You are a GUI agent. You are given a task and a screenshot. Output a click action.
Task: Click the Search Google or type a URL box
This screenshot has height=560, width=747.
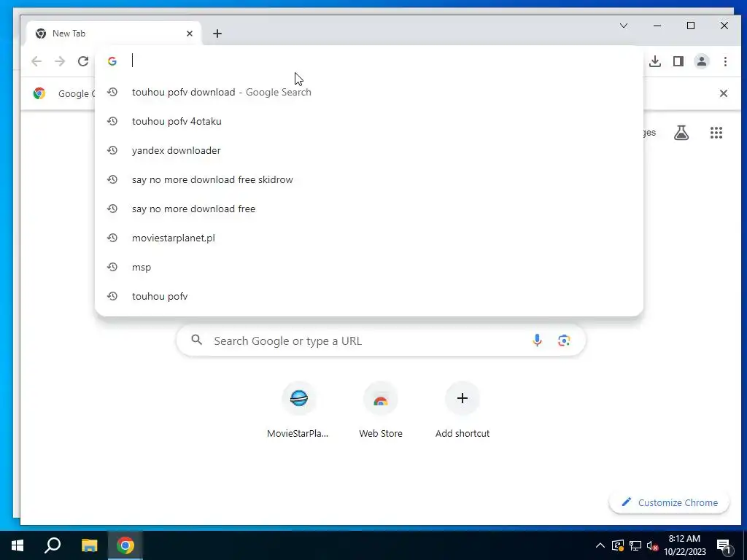click(x=381, y=341)
